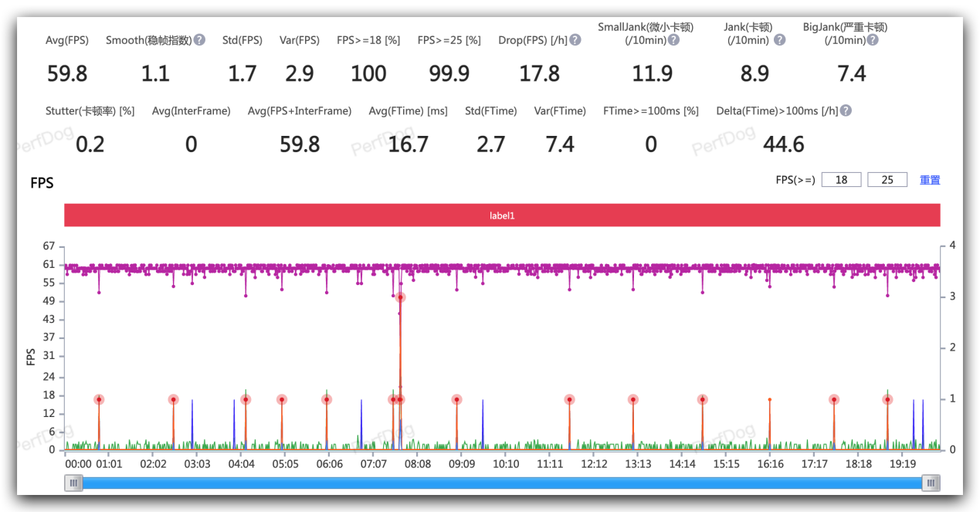The width and height of the screenshot is (980, 512).
Task: Click the jank marker just before 13:13
Action: (633, 400)
